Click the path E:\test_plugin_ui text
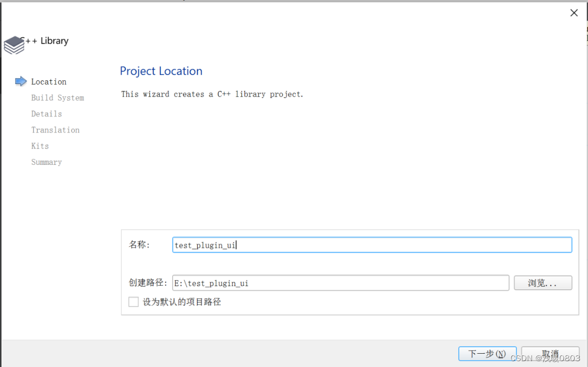 click(210, 283)
